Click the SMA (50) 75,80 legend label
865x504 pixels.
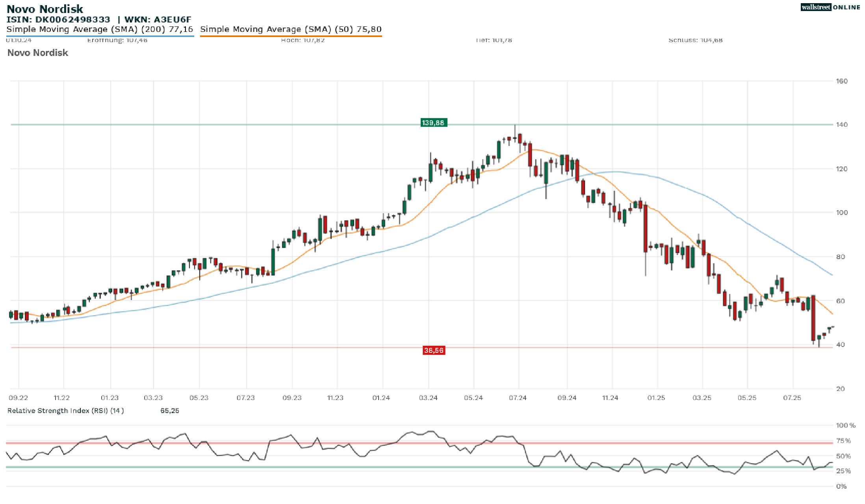[291, 29]
